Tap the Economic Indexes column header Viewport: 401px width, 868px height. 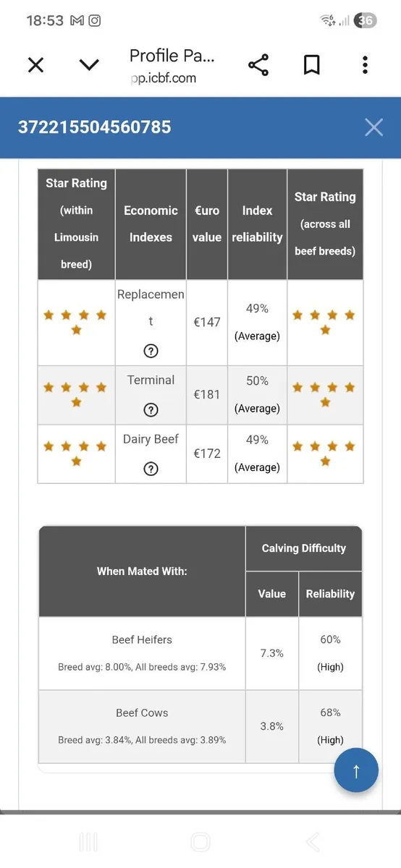click(x=151, y=224)
